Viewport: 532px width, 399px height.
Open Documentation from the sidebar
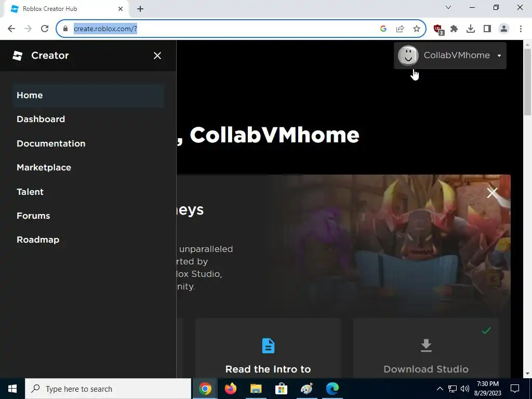click(x=51, y=143)
